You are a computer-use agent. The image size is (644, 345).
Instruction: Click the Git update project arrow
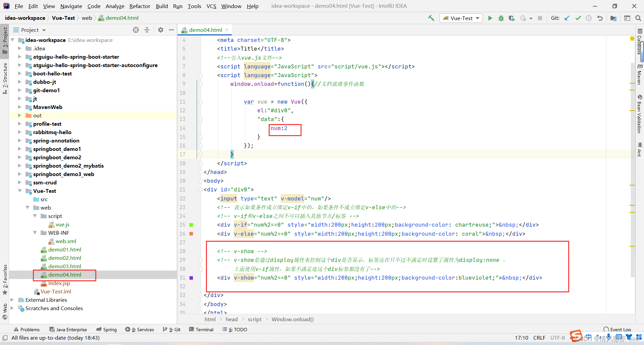tap(567, 18)
